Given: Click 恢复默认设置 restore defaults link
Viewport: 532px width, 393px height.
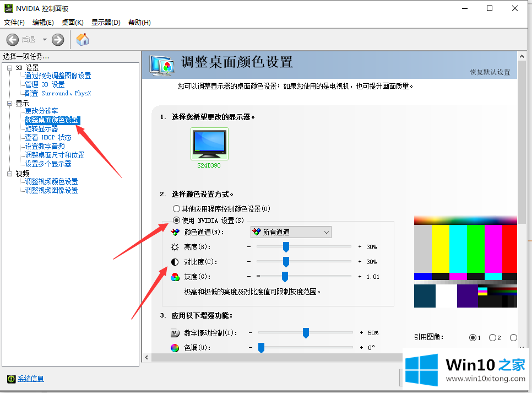Looking at the screenshot, I should pyautogui.click(x=490, y=72).
